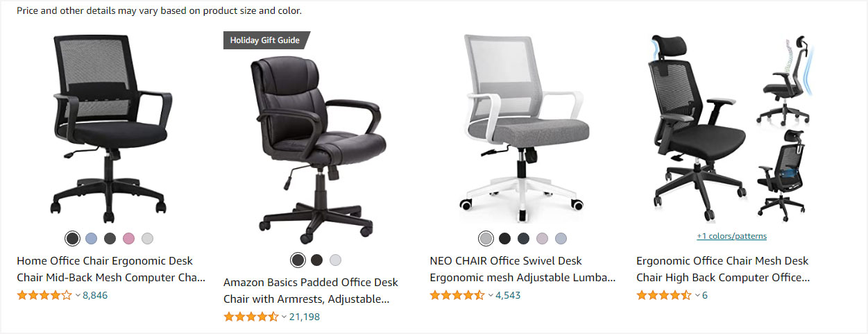
Task: Select the blue swatch for Home Office Chair
Action: click(91, 239)
